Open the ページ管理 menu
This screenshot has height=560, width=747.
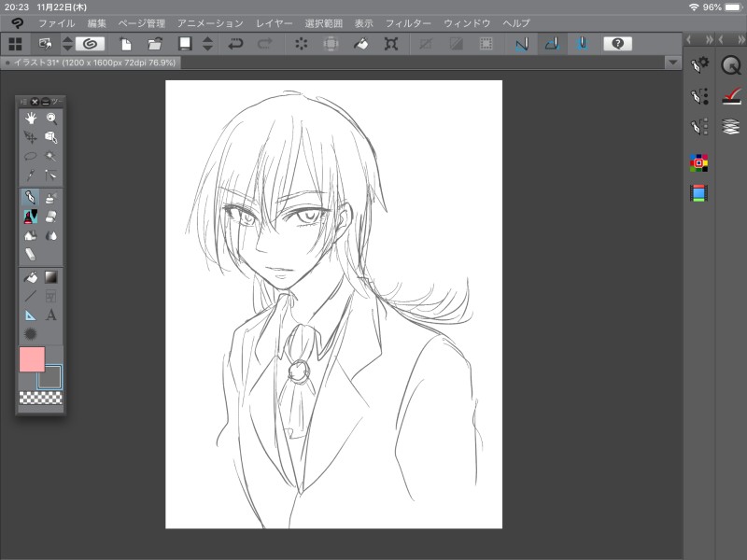point(142,22)
